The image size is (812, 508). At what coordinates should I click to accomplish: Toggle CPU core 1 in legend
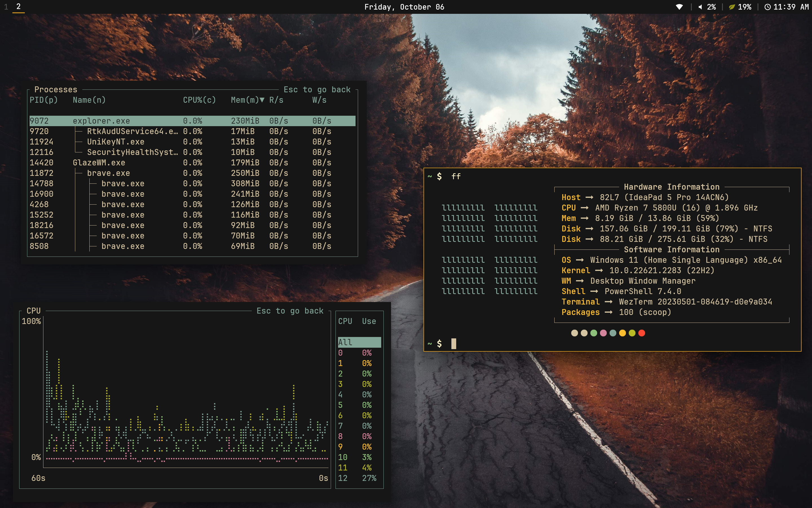(359, 363)
